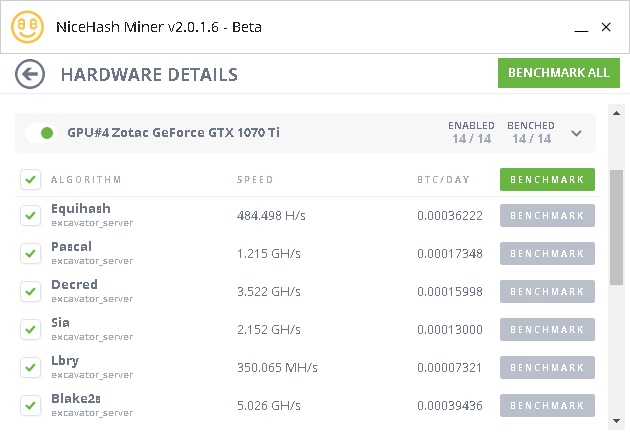Click the 484.498 H/s speed value
The image size is (630, 440).
point(271,216)
